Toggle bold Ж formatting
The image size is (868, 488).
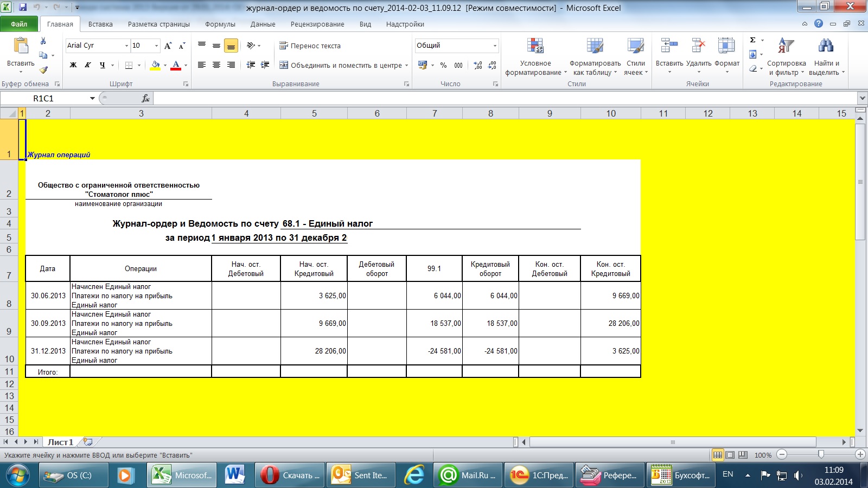coord(73,65)
